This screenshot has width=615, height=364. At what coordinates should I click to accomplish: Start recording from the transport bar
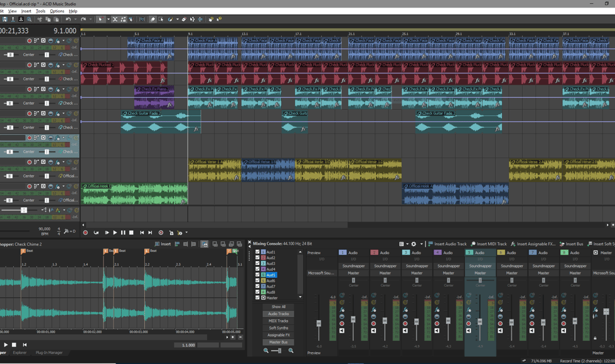pyautogui.click(x=85, y=233)
